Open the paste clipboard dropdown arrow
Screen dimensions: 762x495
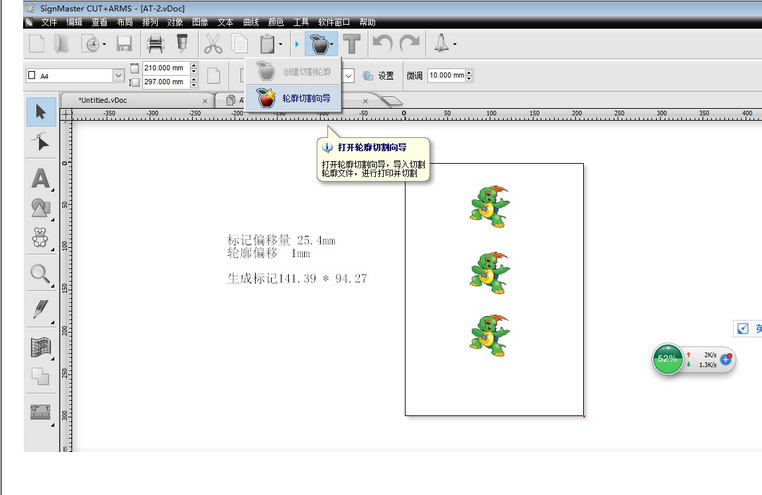pos(281,44)
